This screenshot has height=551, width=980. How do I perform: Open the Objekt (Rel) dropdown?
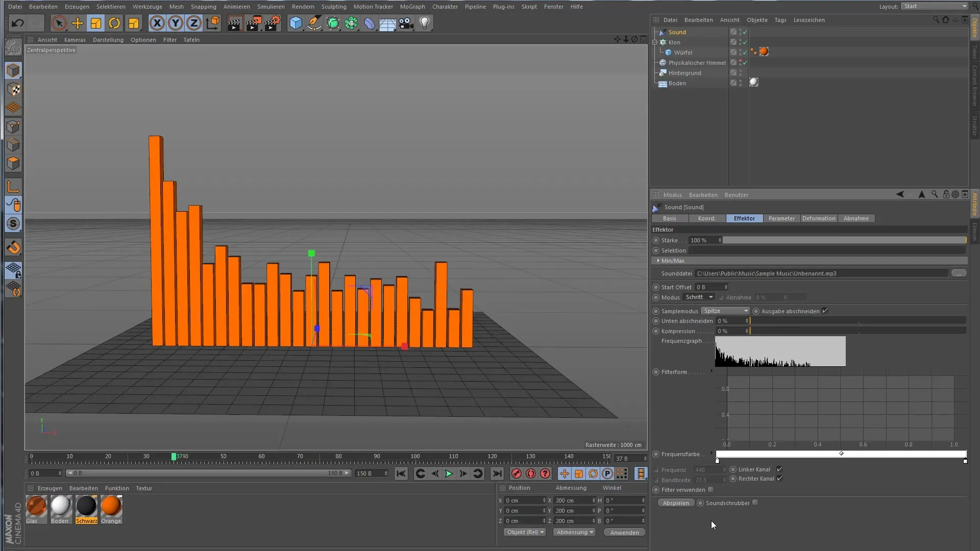525,532
